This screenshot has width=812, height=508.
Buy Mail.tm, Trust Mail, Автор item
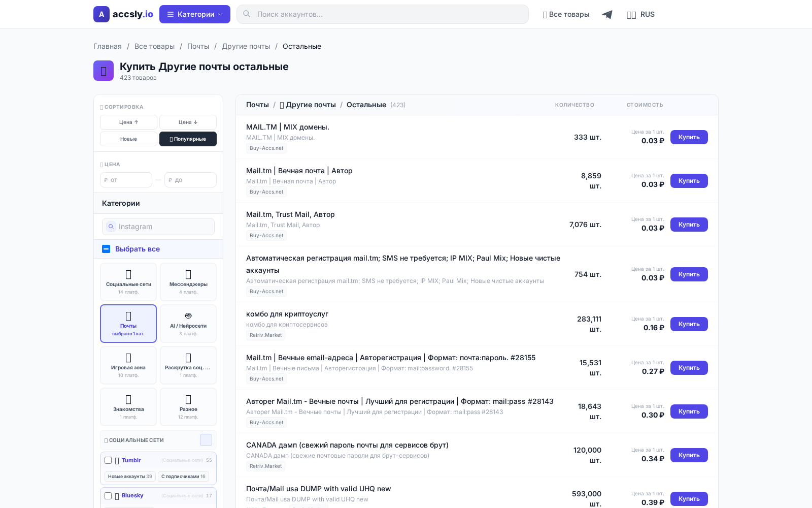(689, 225)
